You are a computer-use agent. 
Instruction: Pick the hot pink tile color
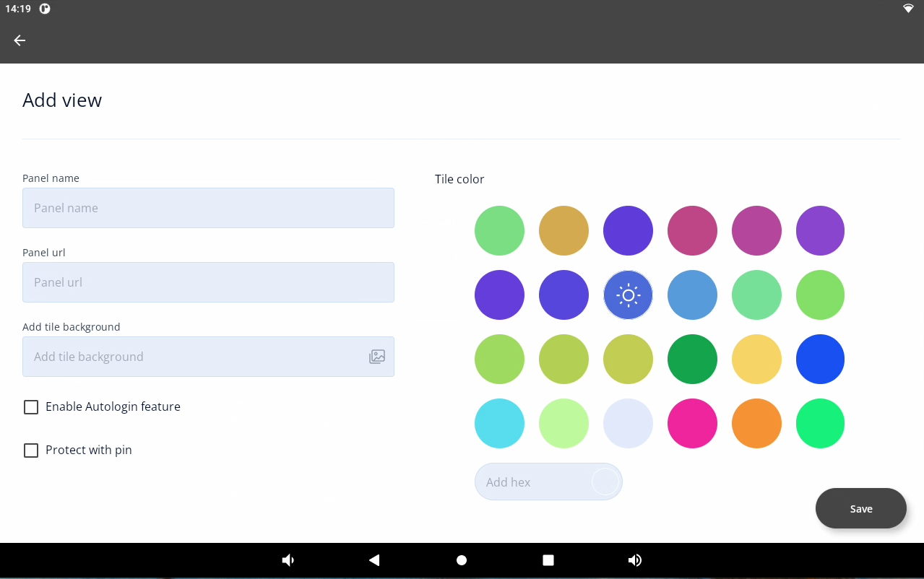[692, 423]
